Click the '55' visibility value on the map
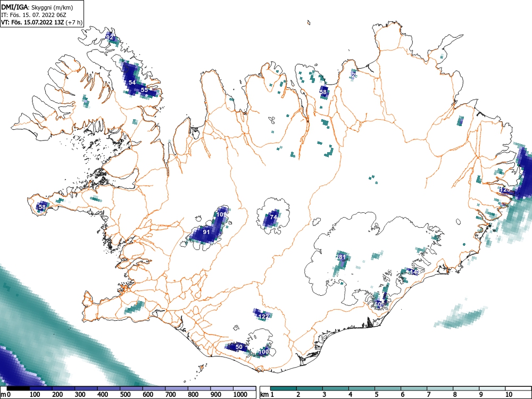 pyautogui.click(x=144, y=90)
